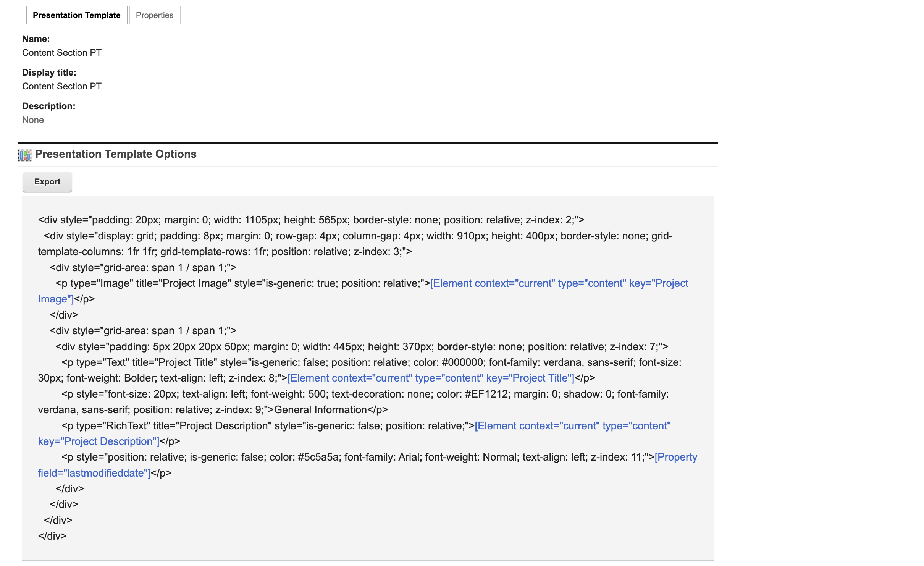Click the last closing div tag

click(x=52, y=536)
